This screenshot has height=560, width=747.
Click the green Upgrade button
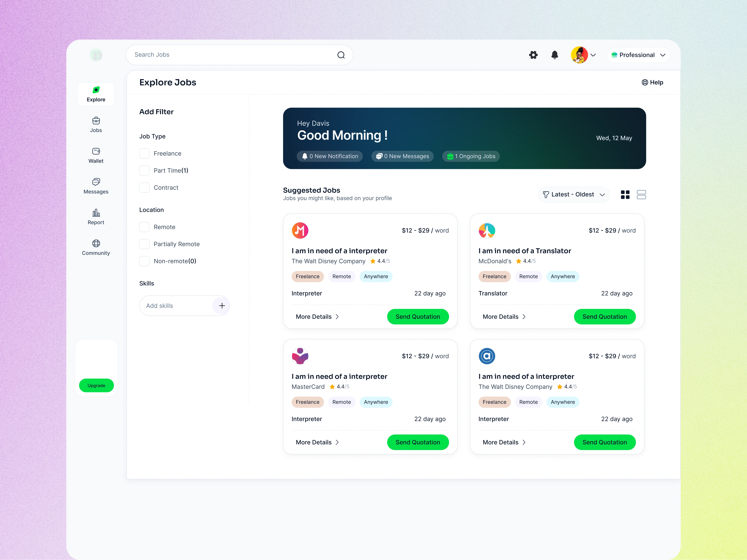pos(96,385)
